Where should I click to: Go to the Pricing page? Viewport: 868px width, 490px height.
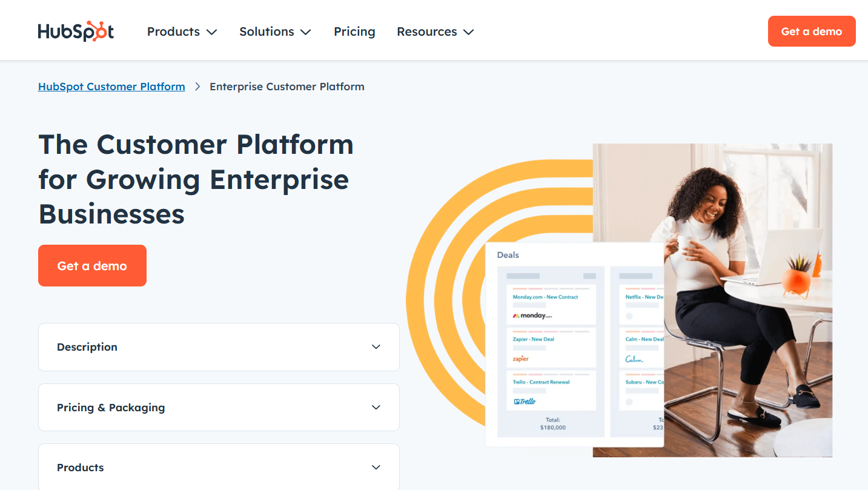click(354, 31)
